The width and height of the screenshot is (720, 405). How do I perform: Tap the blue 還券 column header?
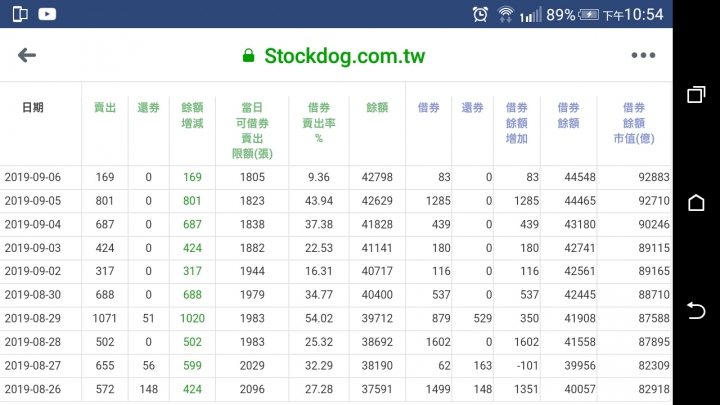pos(472,107)
